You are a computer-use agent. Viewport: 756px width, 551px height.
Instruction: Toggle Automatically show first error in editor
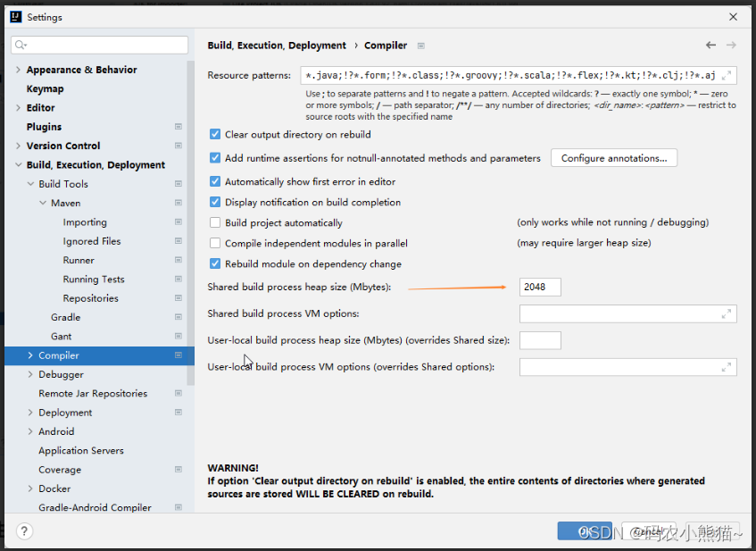215,181
